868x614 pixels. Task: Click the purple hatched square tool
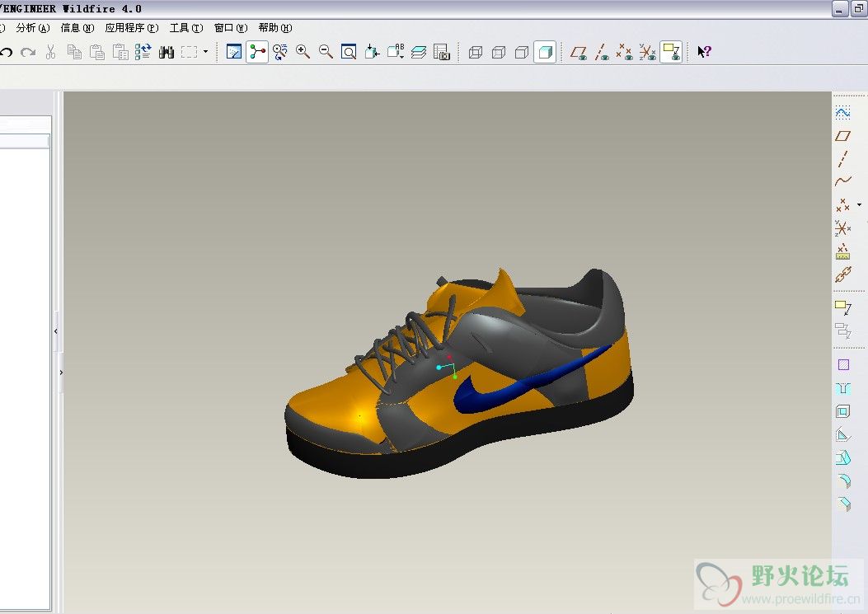pyautogui.click(x=843, y=365)
